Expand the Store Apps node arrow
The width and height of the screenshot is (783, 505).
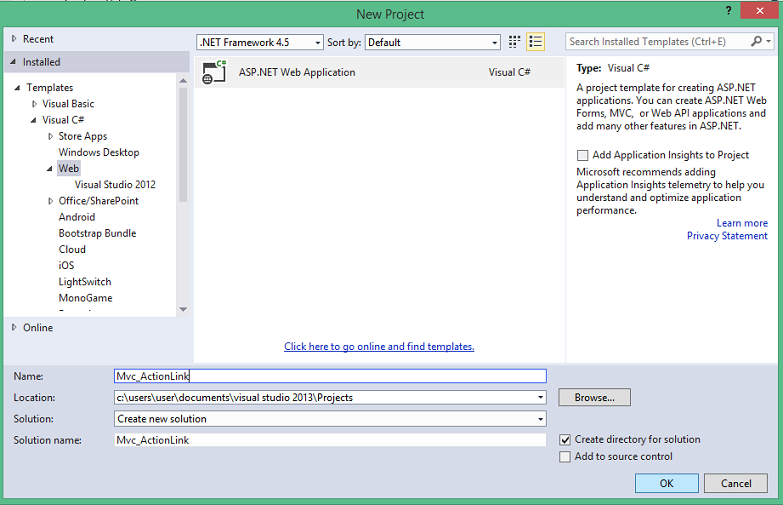[50, 136]
